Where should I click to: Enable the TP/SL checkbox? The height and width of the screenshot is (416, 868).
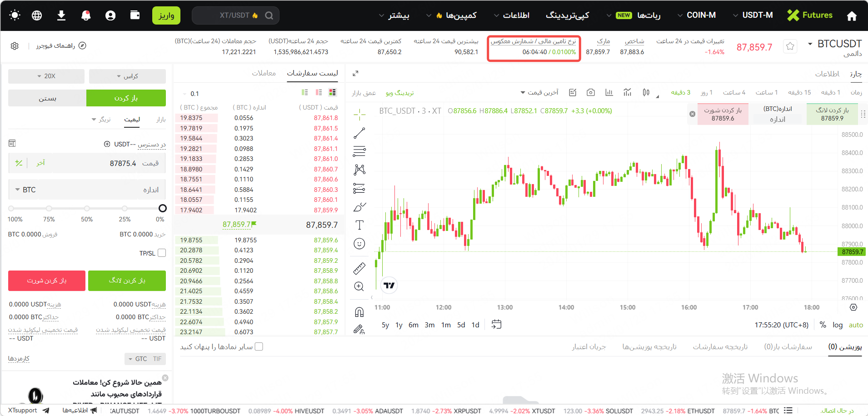point(162,253)
